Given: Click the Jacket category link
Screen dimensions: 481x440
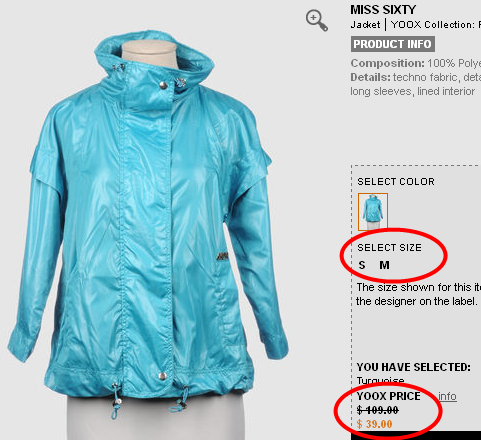Looking at the screenshot, I should pyautogui.click(x=365, y=25).
